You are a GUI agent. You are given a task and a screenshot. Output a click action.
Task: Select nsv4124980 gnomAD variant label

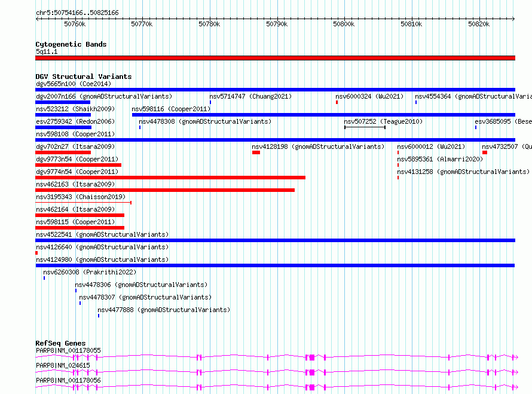pyautogui.click(x=102, y=259)
